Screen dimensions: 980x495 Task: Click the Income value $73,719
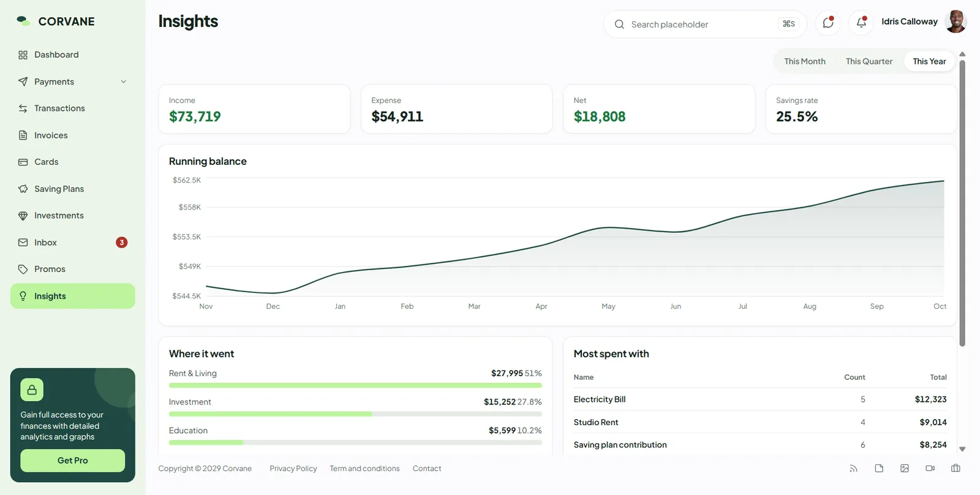[x=195, y=116]
